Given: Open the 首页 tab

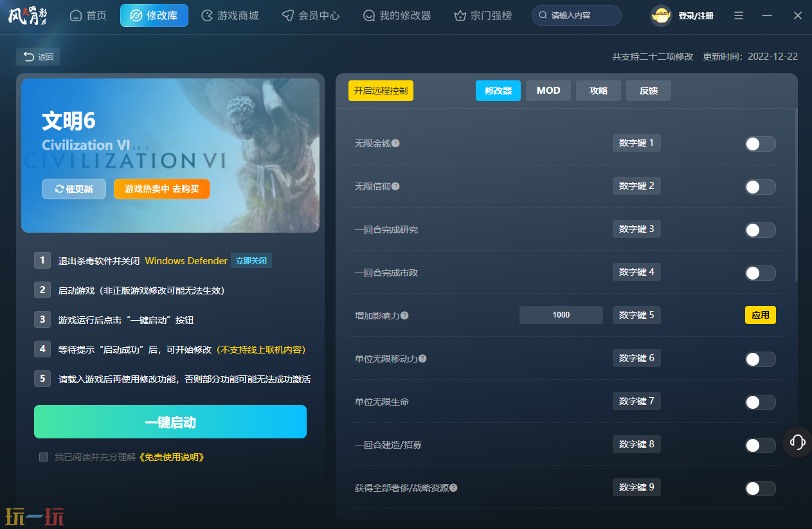Looking at the screenshot, I should tap(88, 15).
